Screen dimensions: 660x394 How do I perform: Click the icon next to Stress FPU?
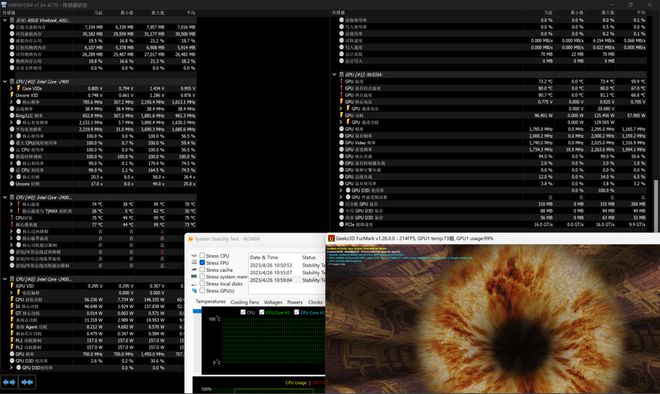point(194,262)
